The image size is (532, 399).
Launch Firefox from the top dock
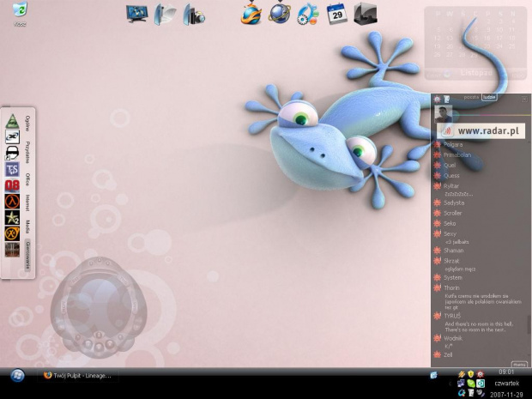(x=251, y=13)
